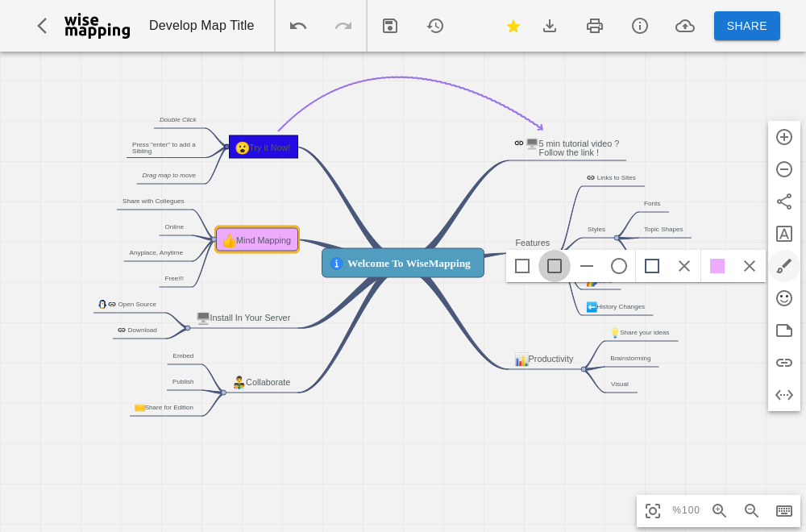The image size is (806, 532).
Task: Collapse the Mind Mapping branch connector
Action: (214, 239)
